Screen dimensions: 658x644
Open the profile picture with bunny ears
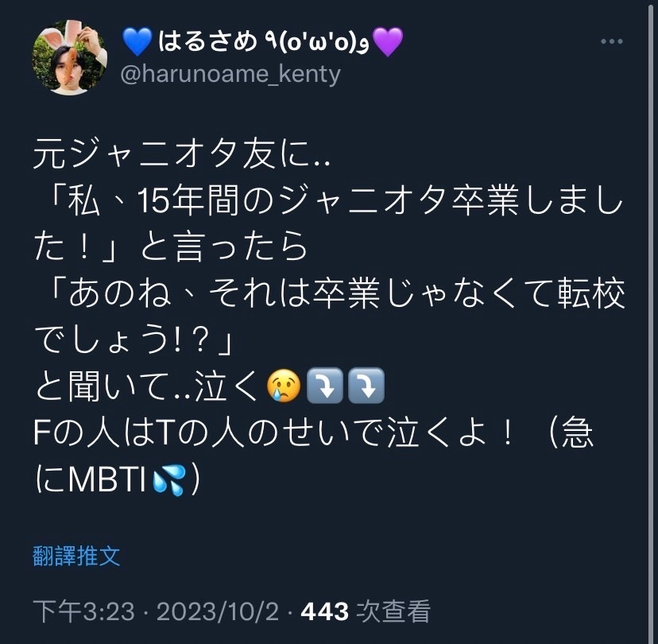[69, 57]
